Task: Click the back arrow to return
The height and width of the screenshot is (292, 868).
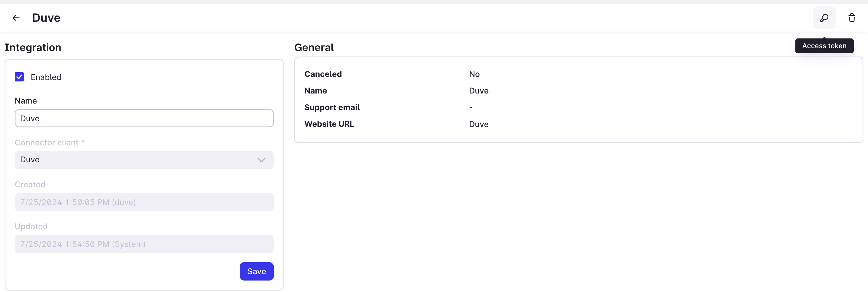Action: tap(16, 17)
